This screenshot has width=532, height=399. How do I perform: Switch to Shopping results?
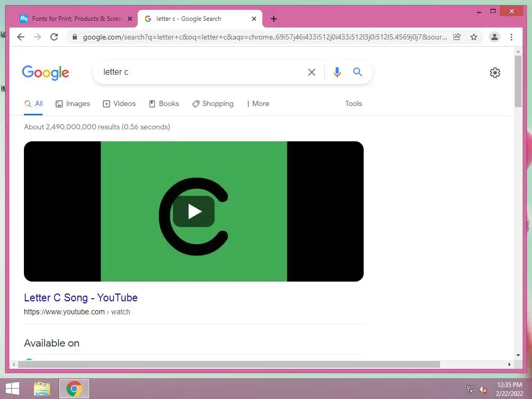pos(212,104)
